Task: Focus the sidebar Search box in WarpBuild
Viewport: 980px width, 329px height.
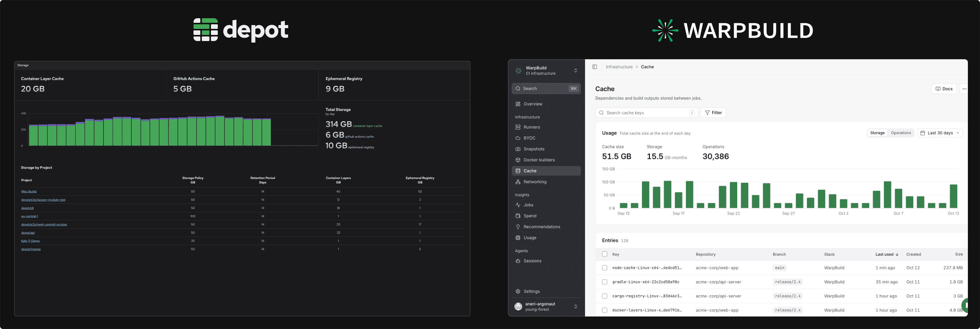Action: pyautogui.click(x=546, y=89)
